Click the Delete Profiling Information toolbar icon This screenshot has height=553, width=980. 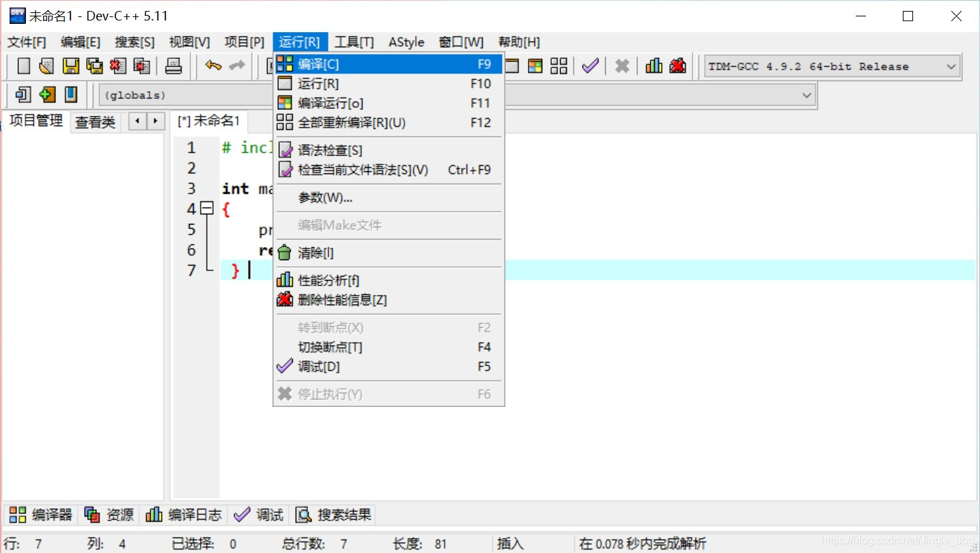tap(677, 66)
